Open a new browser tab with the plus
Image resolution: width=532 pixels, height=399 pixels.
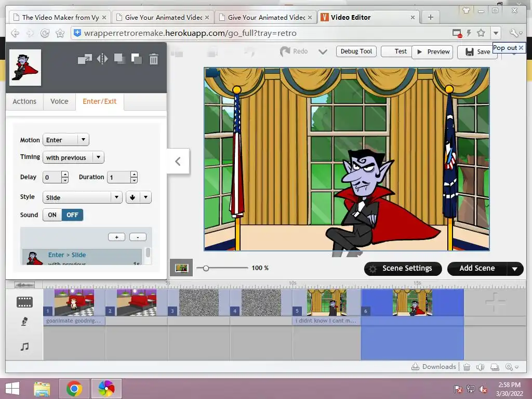[431, 17]
